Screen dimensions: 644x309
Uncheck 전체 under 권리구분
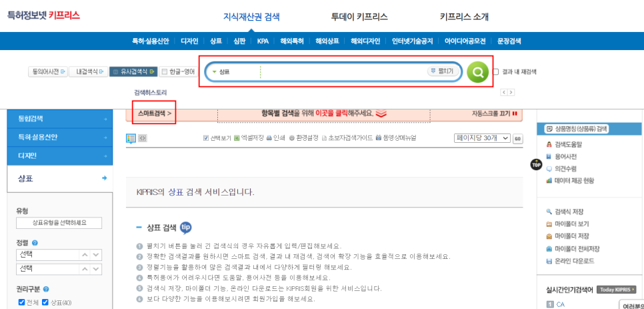[22, 302]
